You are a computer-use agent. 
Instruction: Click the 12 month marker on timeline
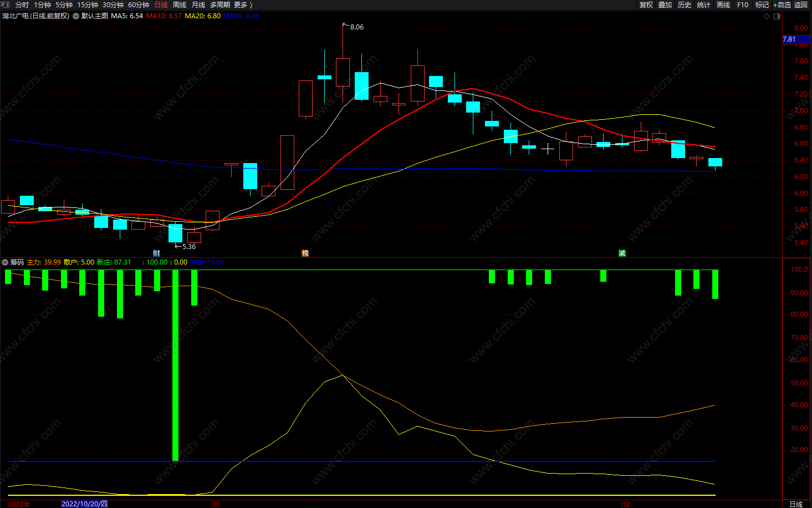pos(626,504)
